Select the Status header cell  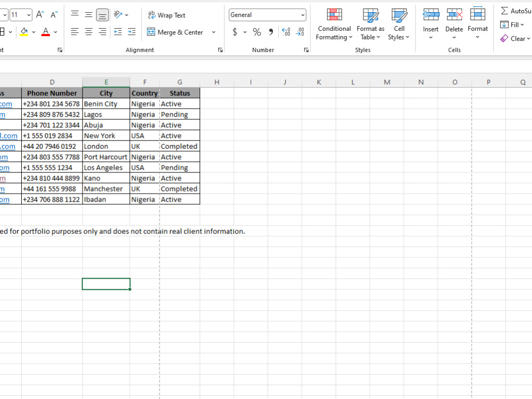coord(180,93)
